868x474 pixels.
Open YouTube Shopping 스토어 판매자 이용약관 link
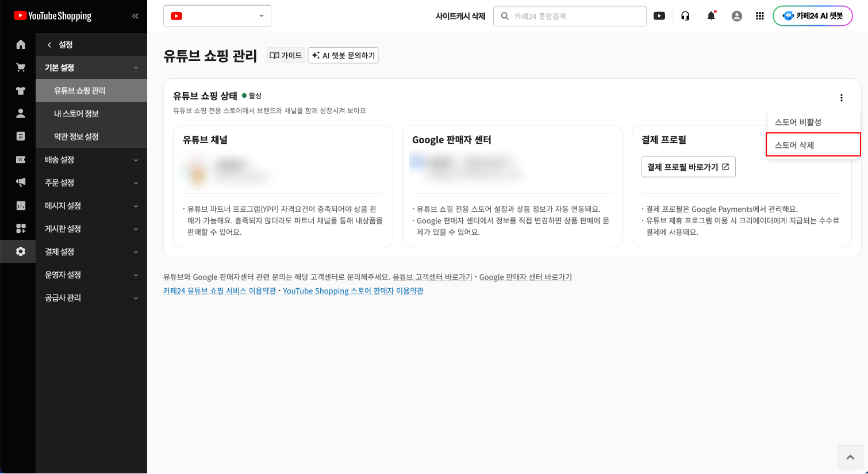point(353,291)
